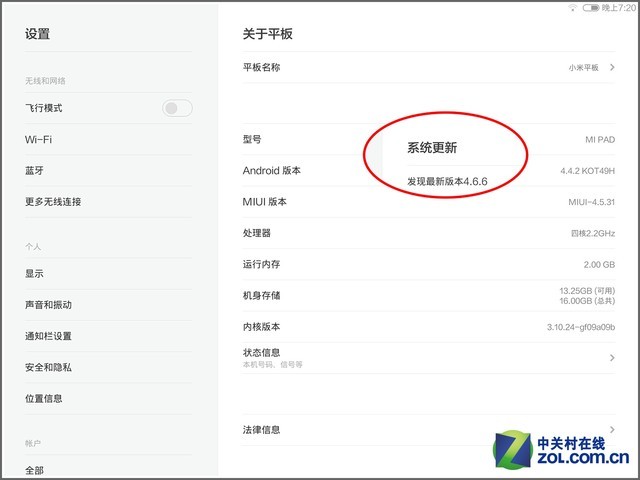640x480 pixels.
Task: Toggle the 飞行模式 airplane mode switch
Action: coord(177,108)
